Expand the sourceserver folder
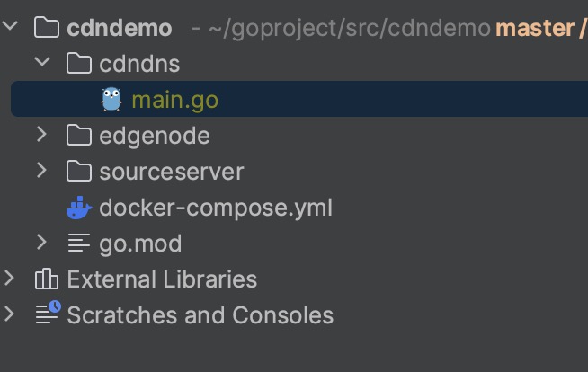The image size is (588, 372). (x=41, y=171)
